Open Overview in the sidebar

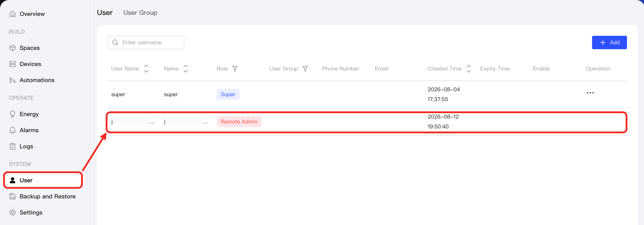[32, 14]
